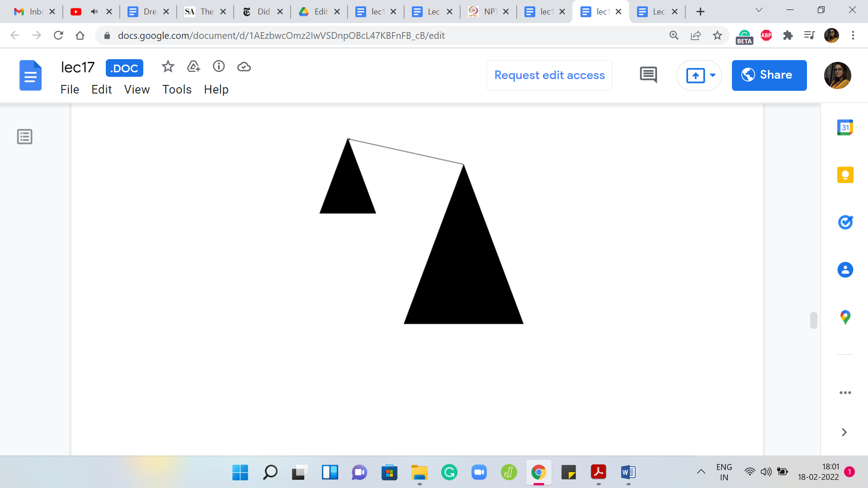Open the File menu
The height and width of the screenshot is (488, 868).
click(70, 89)
